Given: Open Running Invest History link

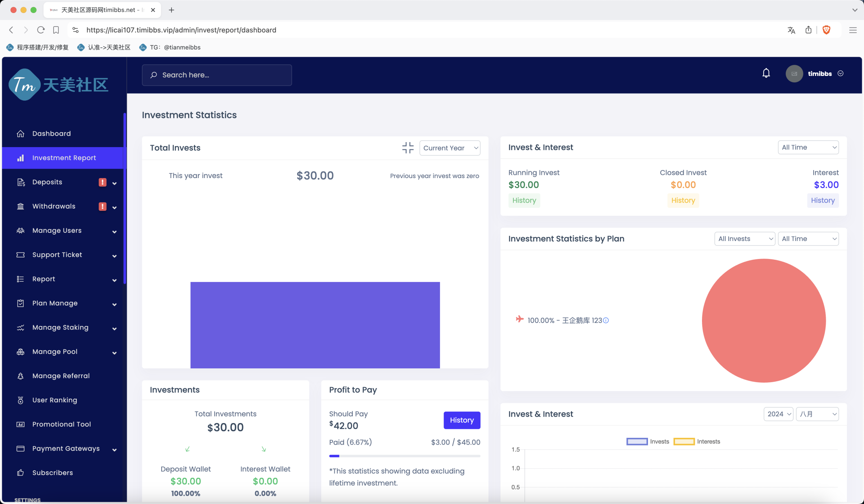Looking at the screenshot, I should pyautogui.click(x=524, y=200).
